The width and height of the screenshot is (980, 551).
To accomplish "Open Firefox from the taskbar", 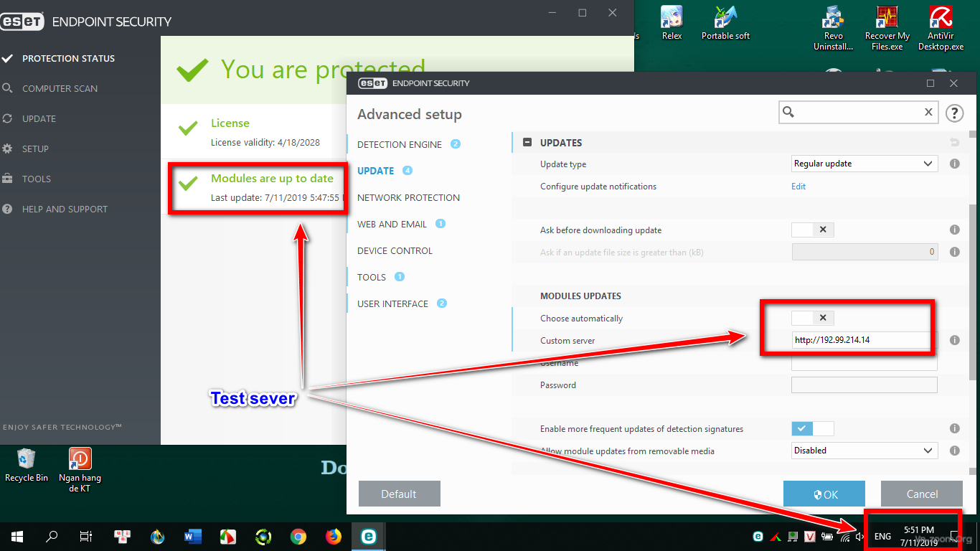I will pos(334,536).
